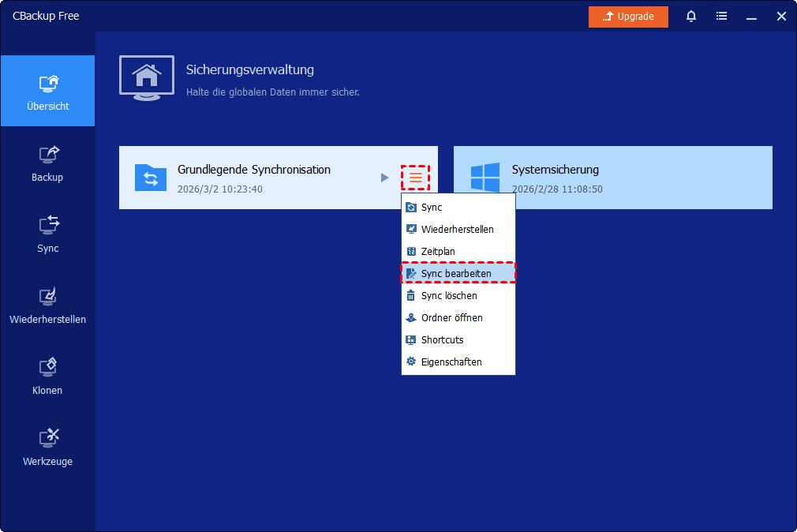The width and height of the screenshot is (797, 532).
Task: Open Werkzeuge in the sidebar
Action: (47, 447)
